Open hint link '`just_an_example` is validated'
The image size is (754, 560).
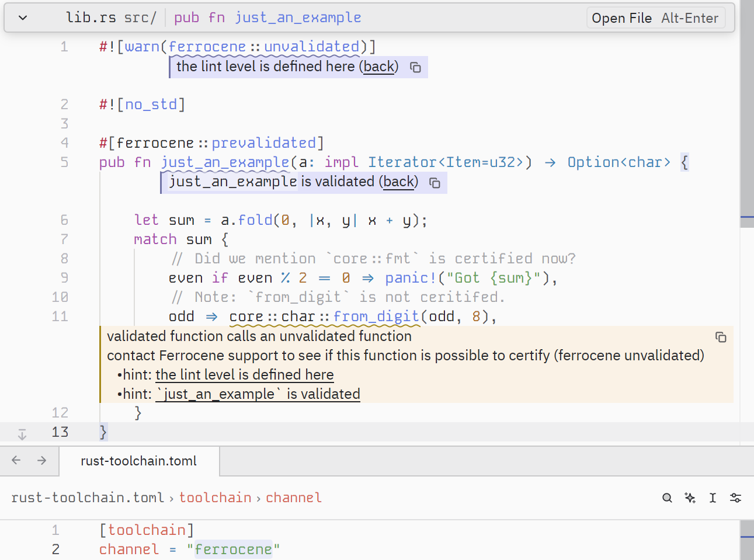258,394
